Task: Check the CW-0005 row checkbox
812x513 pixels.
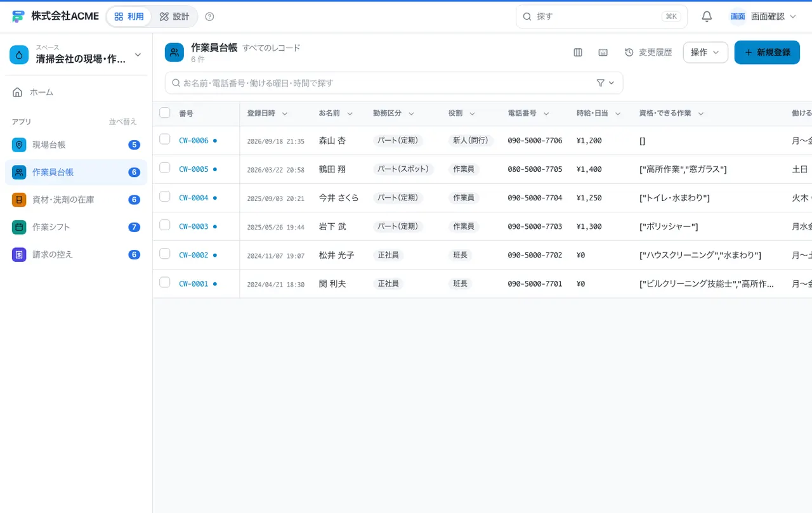Action: coord(165,167)
